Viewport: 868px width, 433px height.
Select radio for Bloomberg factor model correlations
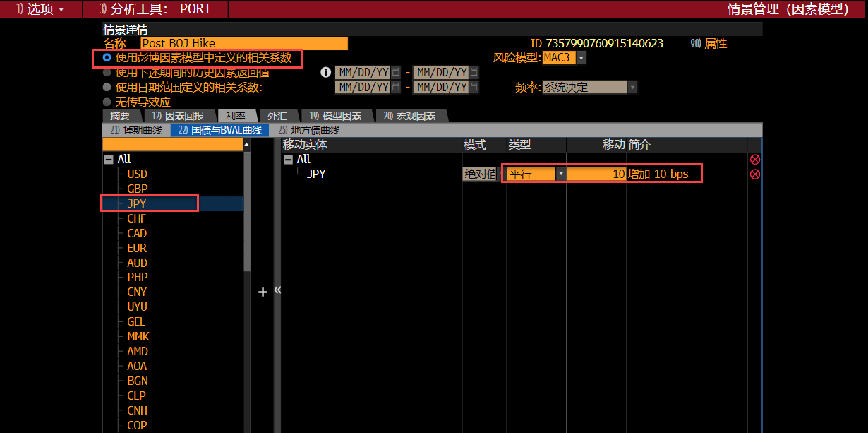pos(107,57)
